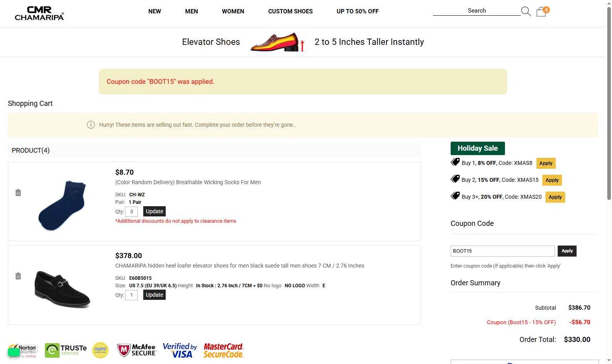Click the Norton Secured badge
Viewport: 612px width, 364px height.
23,350
